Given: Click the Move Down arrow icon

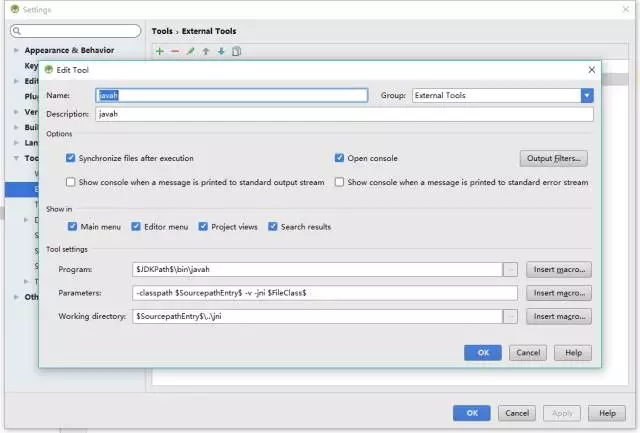Looking at the screenshot, I should 221,51.
